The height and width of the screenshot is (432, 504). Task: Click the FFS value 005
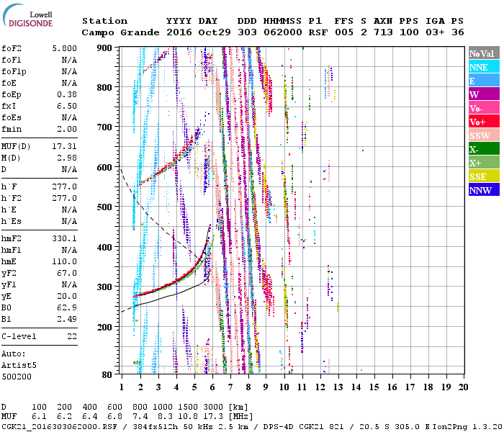coord(344,32)
